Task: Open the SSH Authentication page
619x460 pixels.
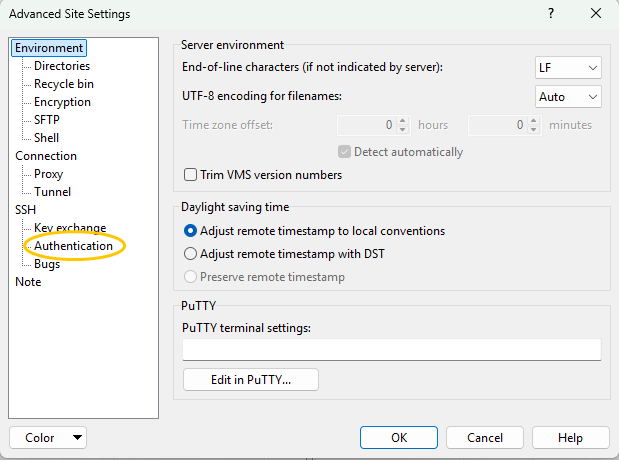Action: tap(73, 246)
